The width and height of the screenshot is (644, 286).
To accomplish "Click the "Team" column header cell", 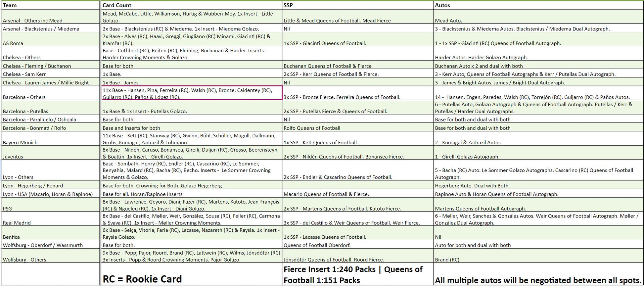I will 50,5.
